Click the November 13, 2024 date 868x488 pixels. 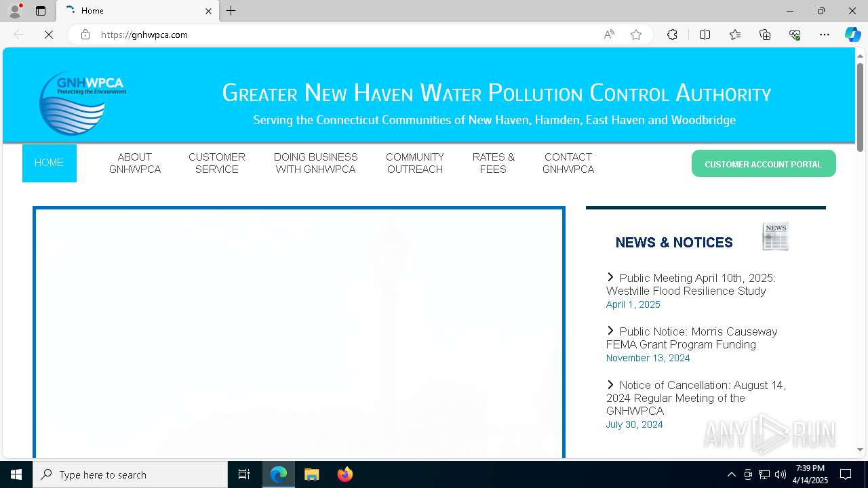pyautogui.click(x=648, y=358)
